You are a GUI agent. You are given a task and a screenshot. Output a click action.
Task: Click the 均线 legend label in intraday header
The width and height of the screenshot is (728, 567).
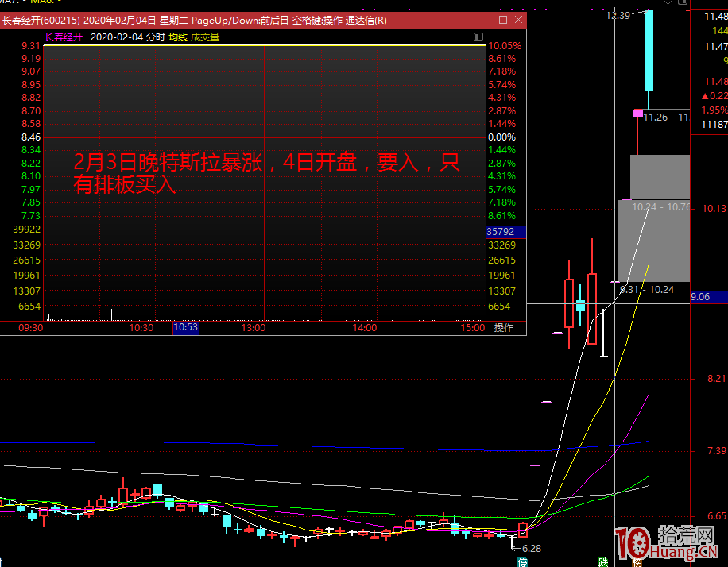pos(178,37)
